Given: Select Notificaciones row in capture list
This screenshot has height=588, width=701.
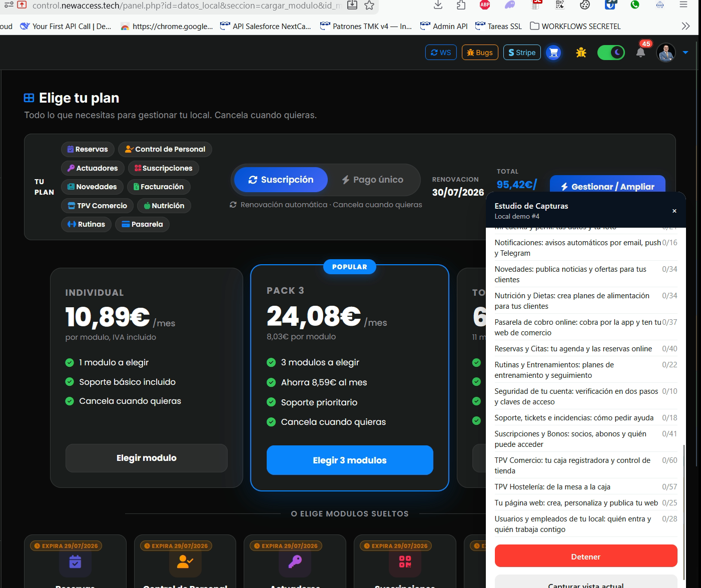Looking at the screenshot, I should (x=585, y=248).
